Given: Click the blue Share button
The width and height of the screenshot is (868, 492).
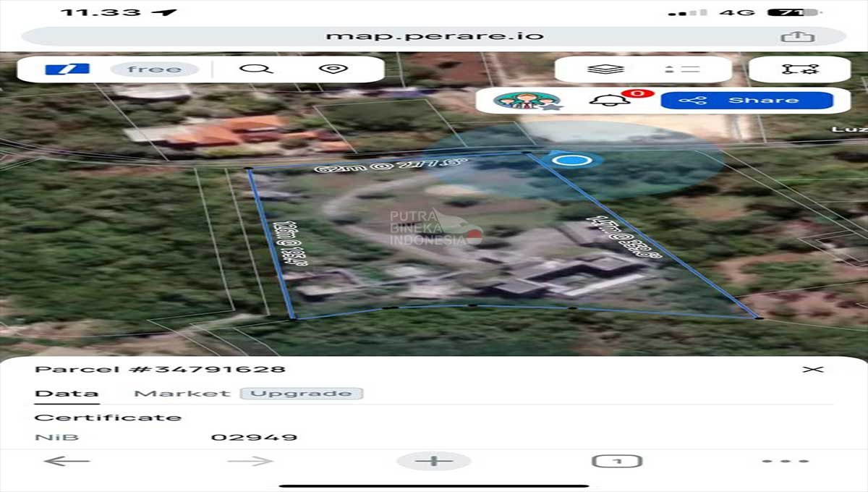Looking at the screenshot, I should pyautogui.click(x=746, y=100).
